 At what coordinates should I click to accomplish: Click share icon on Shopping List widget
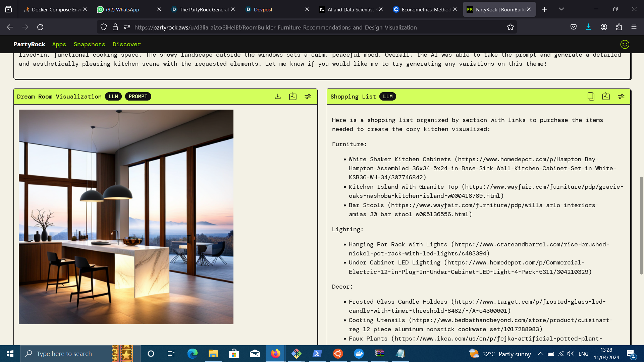(x=606, y=97)
